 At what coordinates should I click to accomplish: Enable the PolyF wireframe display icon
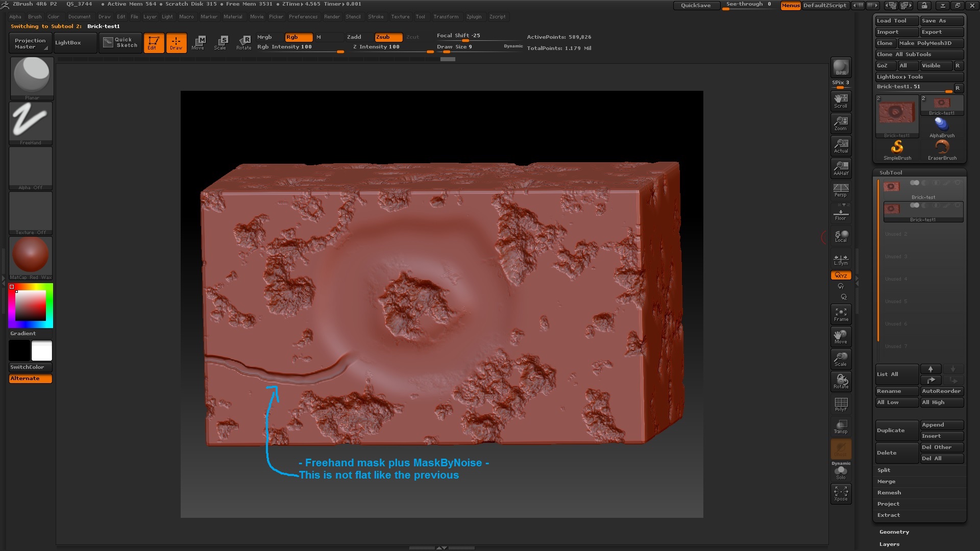(x=841, y=404)
